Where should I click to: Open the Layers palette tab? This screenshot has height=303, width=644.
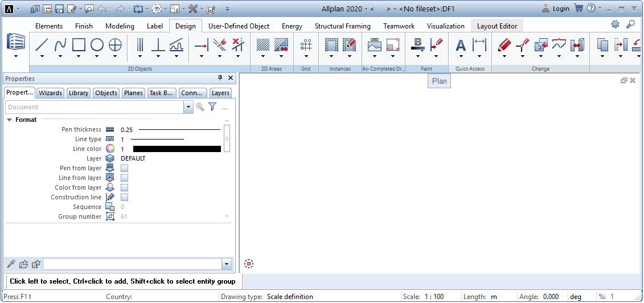pos(220,93)
